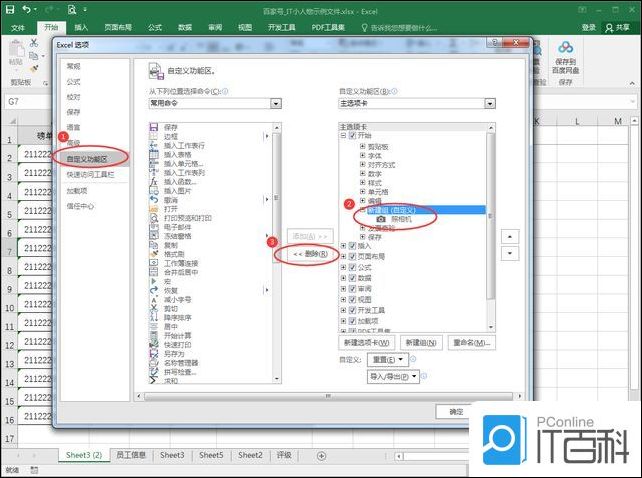
Task: Open the 文件 ribbon tab
Action: coord(18,27)
